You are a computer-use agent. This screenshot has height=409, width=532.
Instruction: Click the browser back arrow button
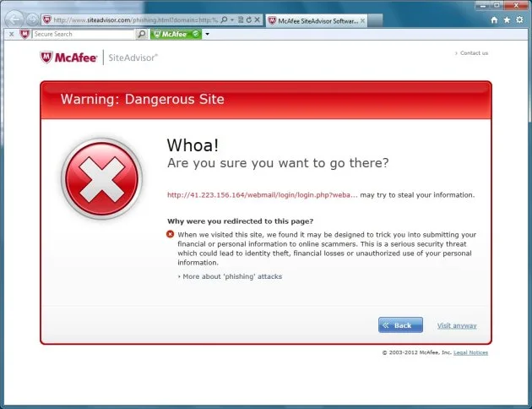[x=14, y=19]
